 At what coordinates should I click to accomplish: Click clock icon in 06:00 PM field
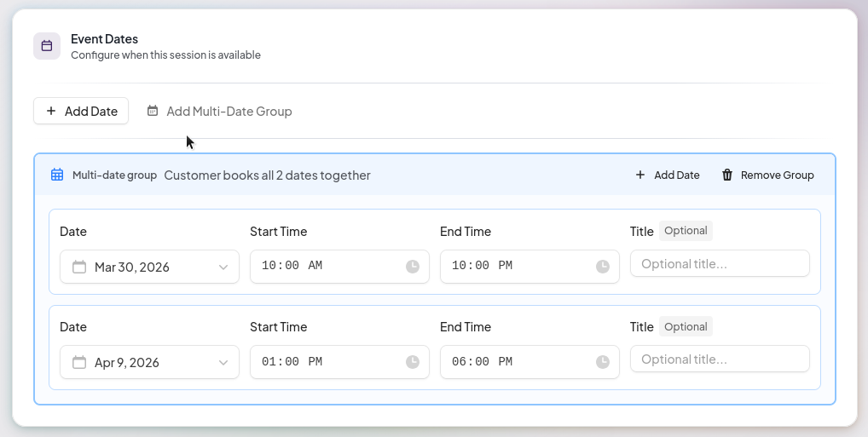click(603, 362)
